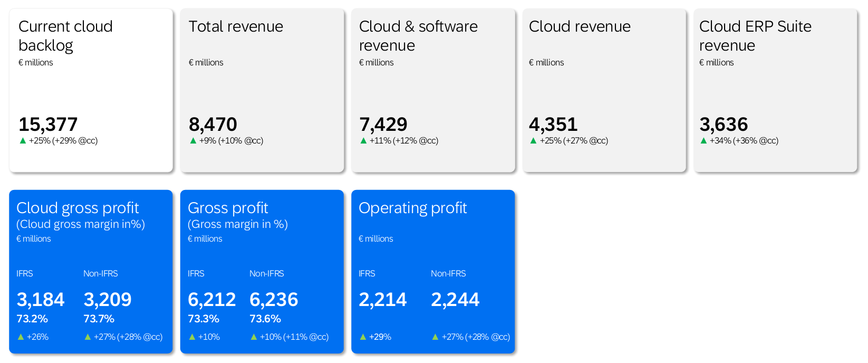Click the Cloud revenue figure 4,351
This screenshot has width=868, height=363.
pos(553,125)
